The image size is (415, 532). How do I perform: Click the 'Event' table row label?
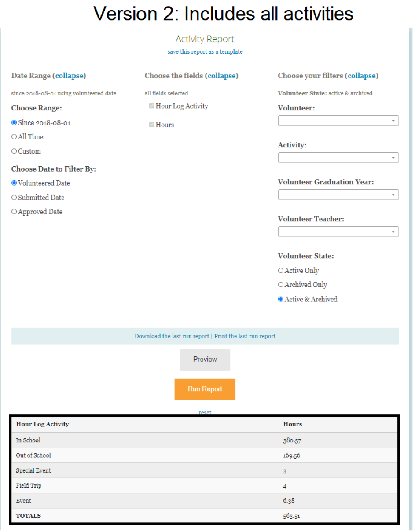24,501
